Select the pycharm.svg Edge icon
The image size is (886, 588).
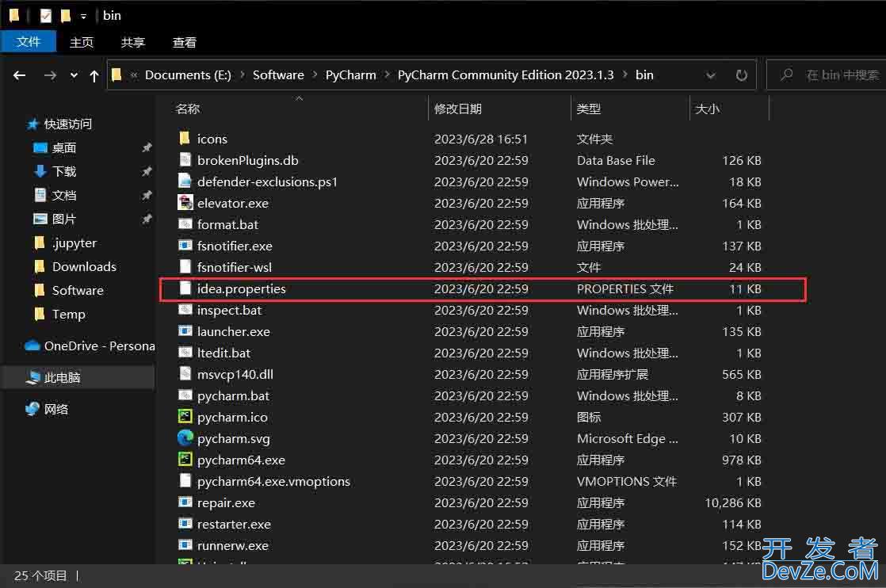click(x=185, y=437)
